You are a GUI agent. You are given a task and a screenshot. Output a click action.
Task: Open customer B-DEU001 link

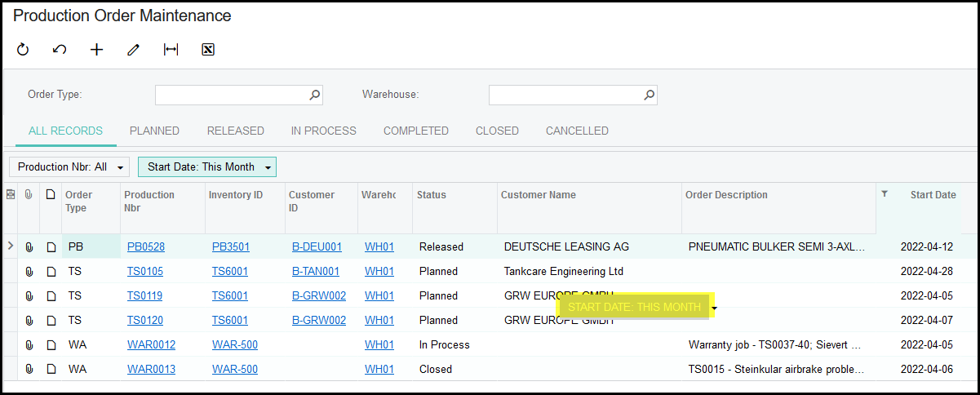(x=317, y=246)
